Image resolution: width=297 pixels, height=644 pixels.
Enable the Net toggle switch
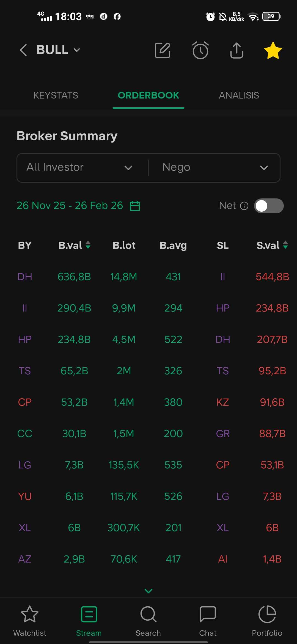[x=269, y=206]
